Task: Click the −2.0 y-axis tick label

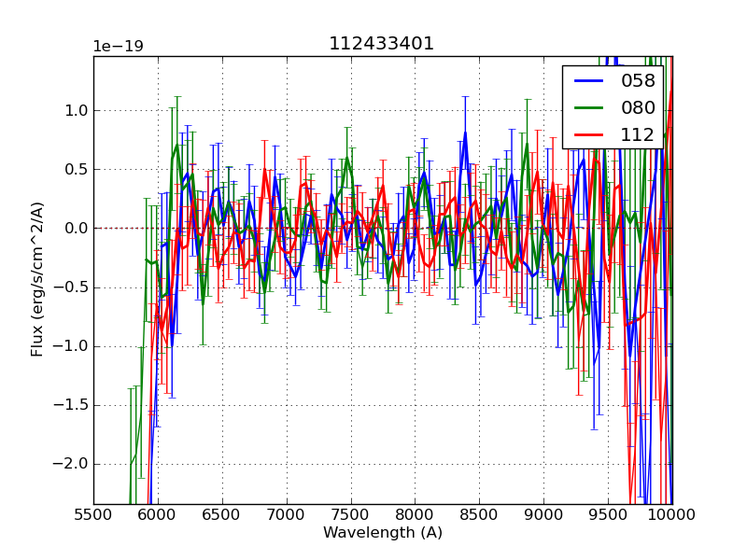Action: 71,464
